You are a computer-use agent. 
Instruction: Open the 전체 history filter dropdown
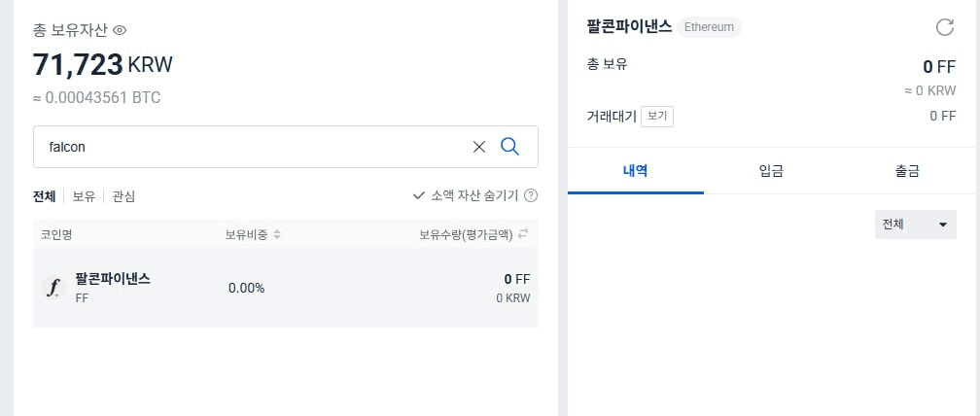[916, 225]
